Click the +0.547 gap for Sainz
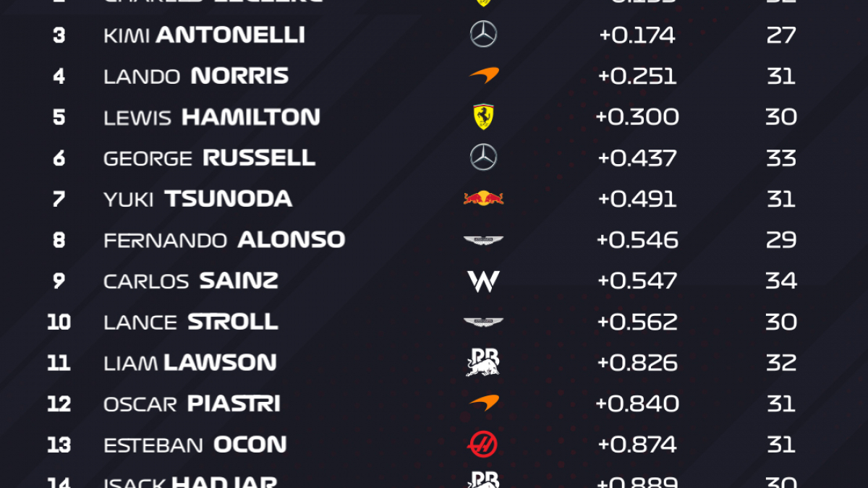This screenshot has height=488, width=868. (637, 281)
